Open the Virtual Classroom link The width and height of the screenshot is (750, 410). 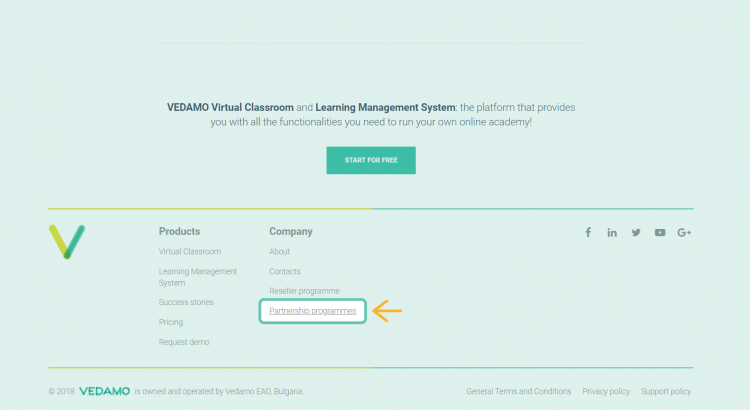[x=190, y=252]
